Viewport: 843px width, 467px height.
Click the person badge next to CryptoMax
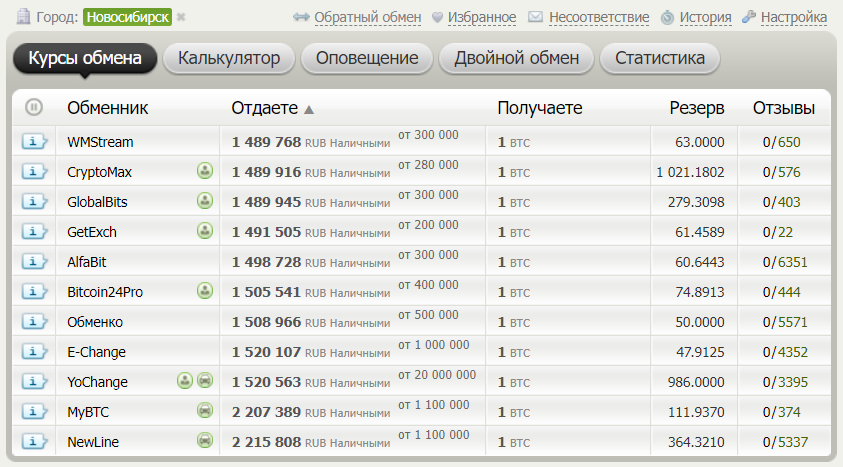coord(205,171)
